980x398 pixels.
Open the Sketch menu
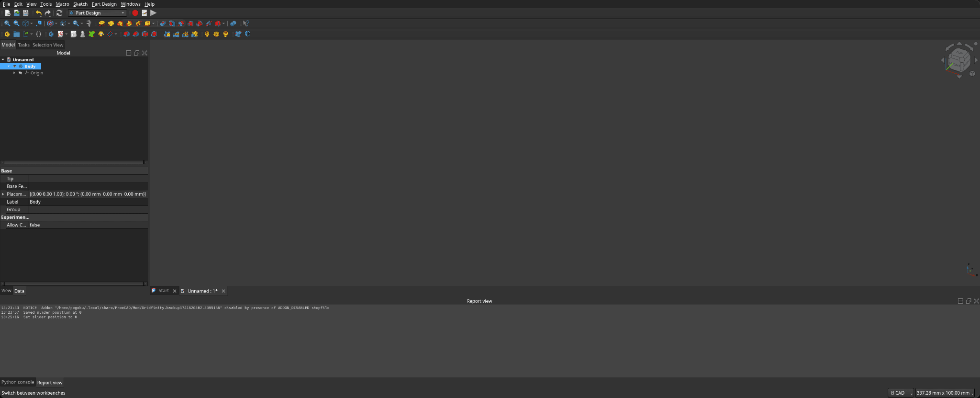[80, 4]
